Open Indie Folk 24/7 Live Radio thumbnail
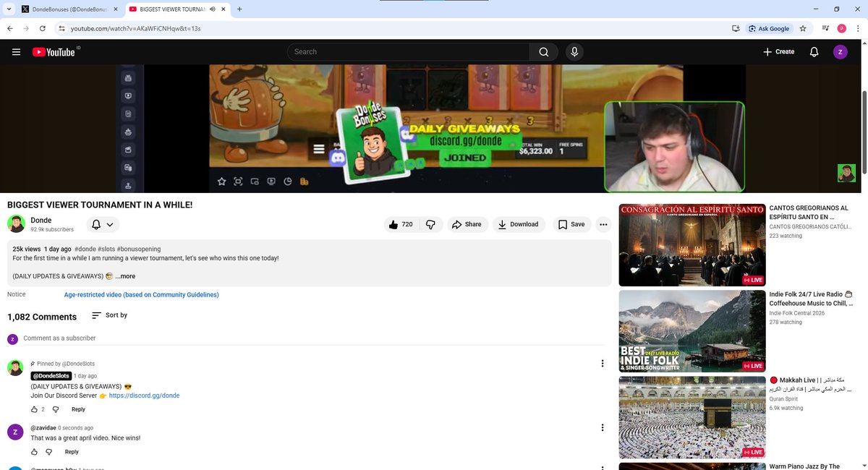 pos(692,331)
